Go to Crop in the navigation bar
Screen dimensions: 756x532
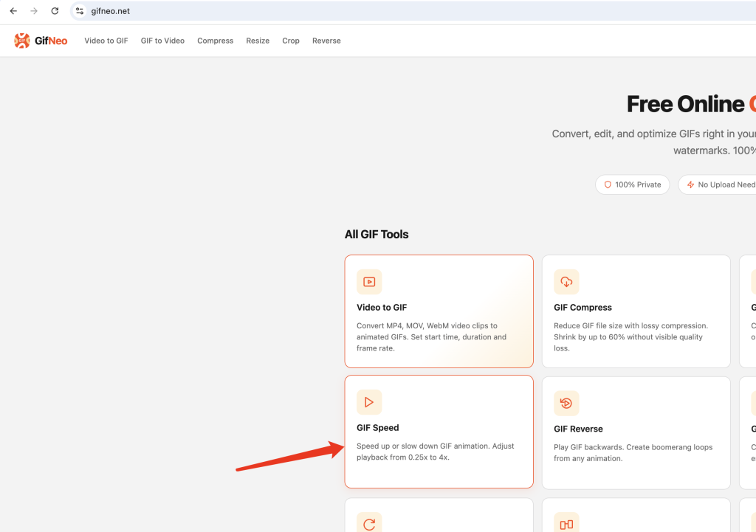[x=291, y=41]
